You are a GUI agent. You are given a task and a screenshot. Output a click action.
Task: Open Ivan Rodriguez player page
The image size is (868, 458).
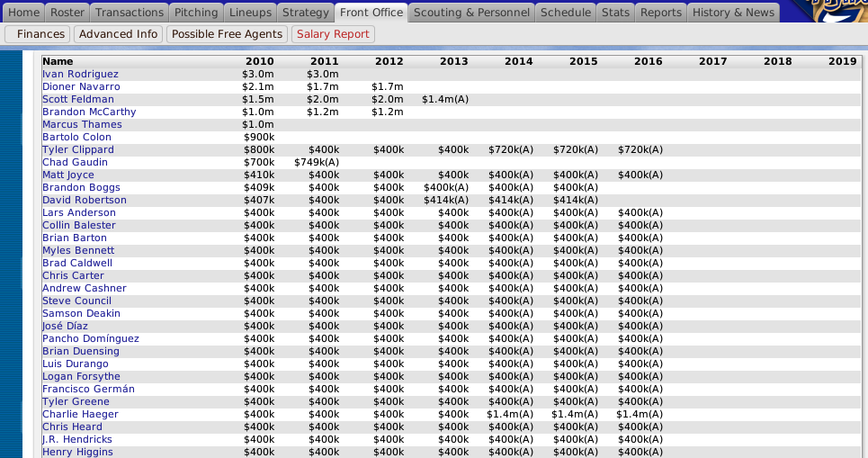click(x=80, y=74)
